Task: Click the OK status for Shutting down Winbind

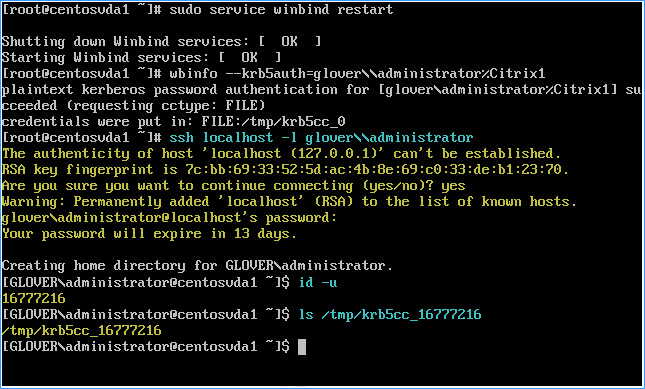Action: 289,42
